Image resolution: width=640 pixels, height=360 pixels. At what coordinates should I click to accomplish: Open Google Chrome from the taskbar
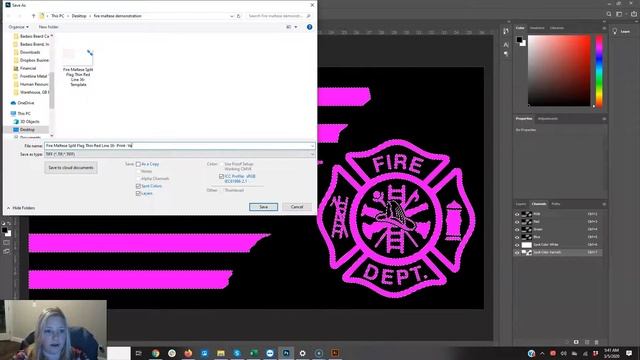pos(156,353)
